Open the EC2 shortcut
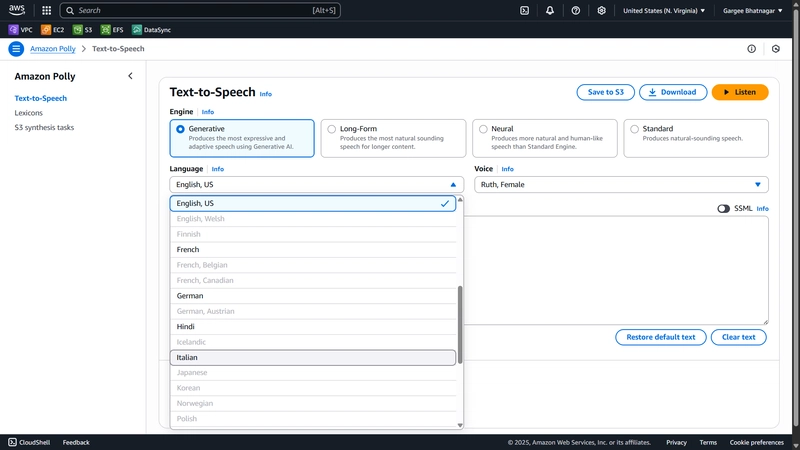The height and width of the screenshot is (450, 800). tap(53, 30)
